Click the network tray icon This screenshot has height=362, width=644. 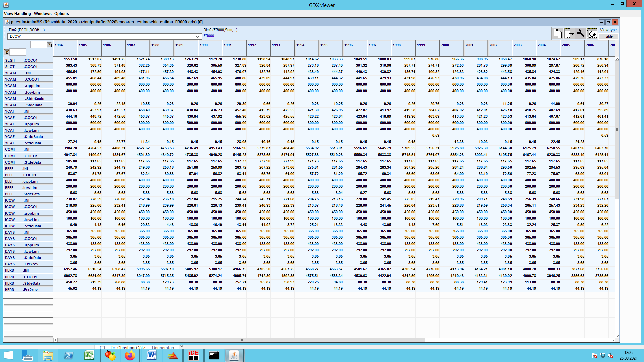pos(602,355)
